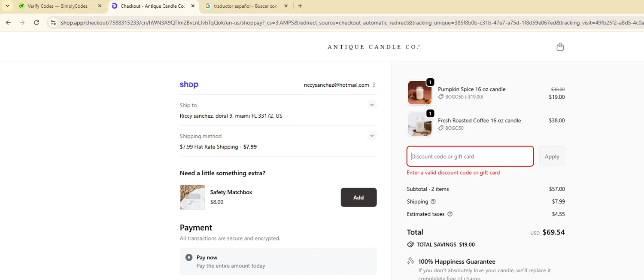Screen dimensions: 644x280
Task: Click the Happiness Guarantee sparkle icon
Action: pos(410,261)
